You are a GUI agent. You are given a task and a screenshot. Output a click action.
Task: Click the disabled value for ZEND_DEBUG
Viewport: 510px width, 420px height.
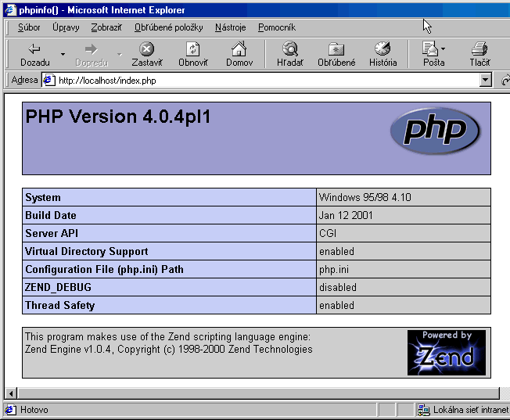point(338,287)
